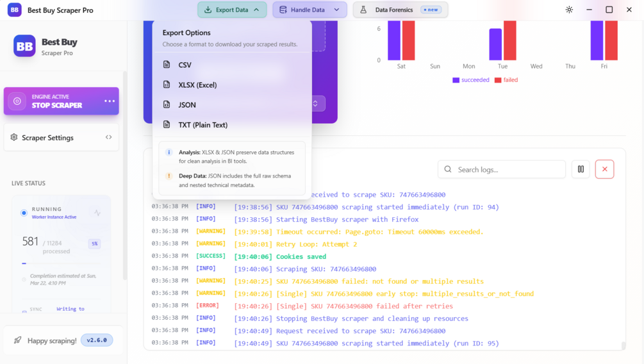Click the 5% progress badge

point(94,244)
